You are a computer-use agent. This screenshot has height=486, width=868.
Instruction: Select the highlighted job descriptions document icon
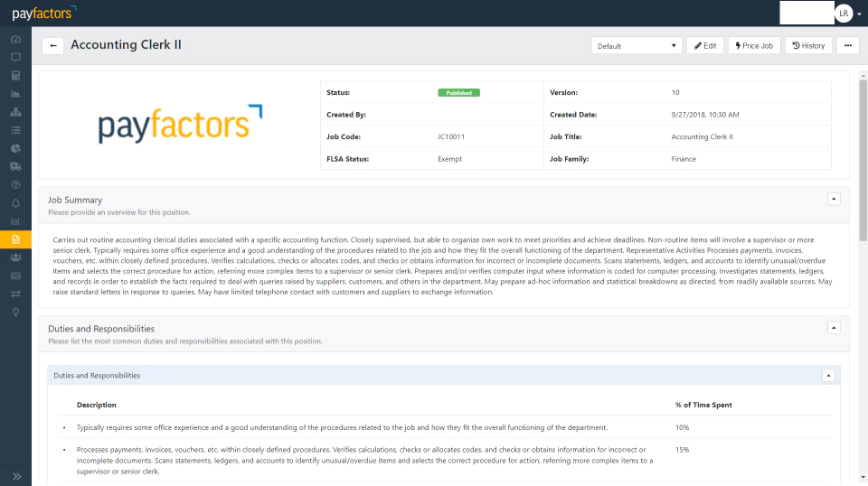[15, 239]
